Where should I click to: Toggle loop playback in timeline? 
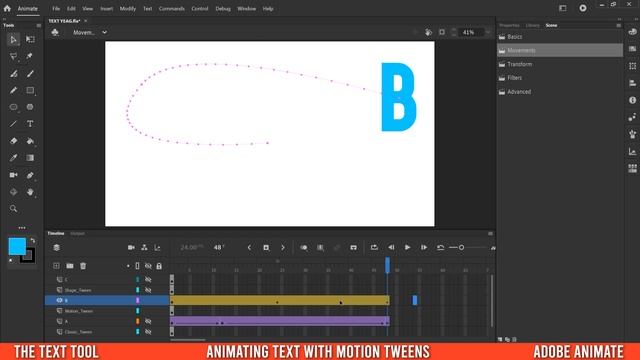(374, 247)
